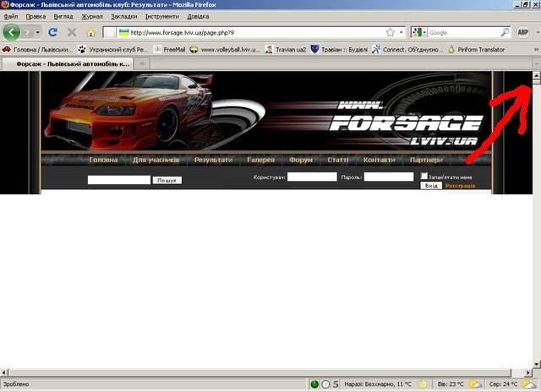
Task: Click the Forward navigation arrow
Action: (x=28, y=32)
